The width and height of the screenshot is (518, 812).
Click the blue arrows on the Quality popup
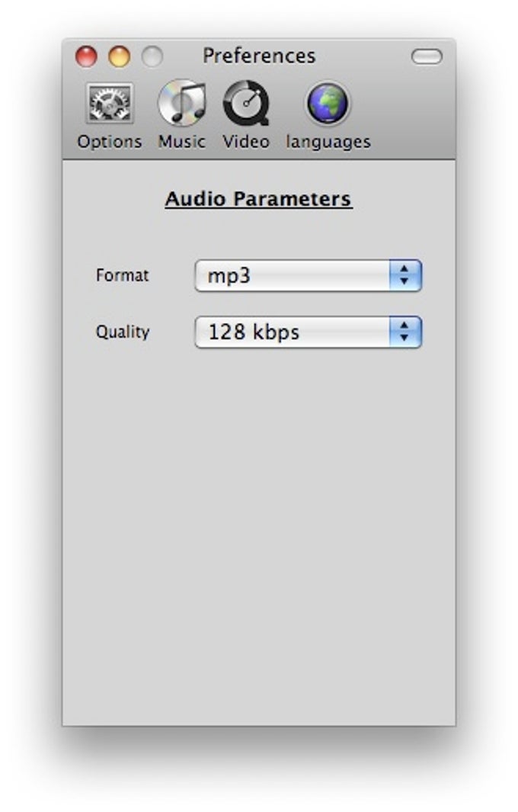[405, 332]
